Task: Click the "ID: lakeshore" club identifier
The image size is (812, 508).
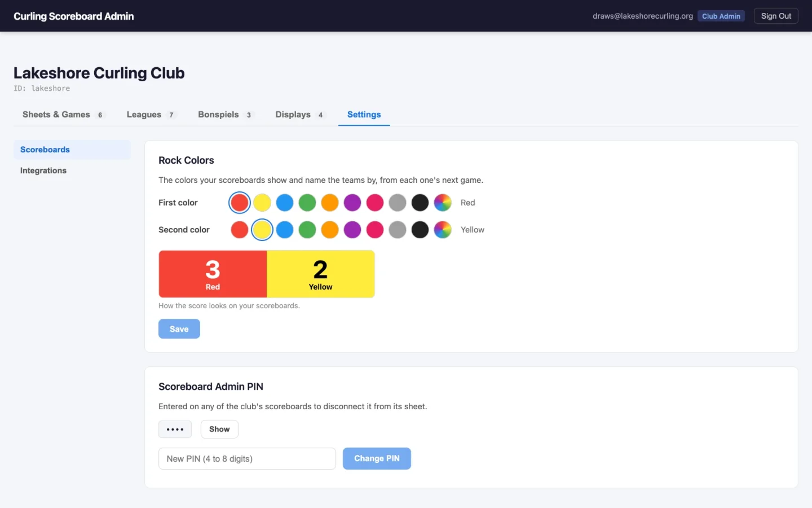Action: click(42, 89)
